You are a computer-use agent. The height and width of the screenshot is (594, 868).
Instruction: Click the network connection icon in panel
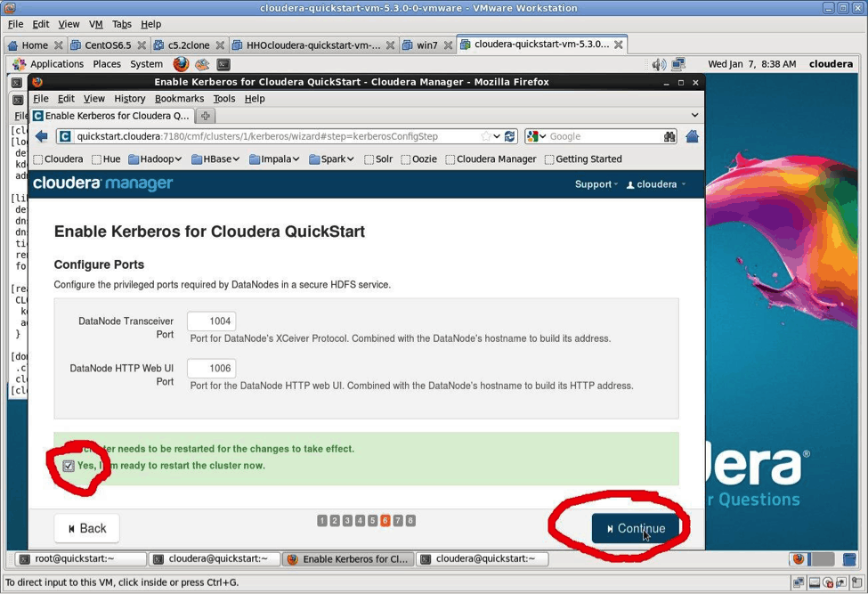[678, 64]
